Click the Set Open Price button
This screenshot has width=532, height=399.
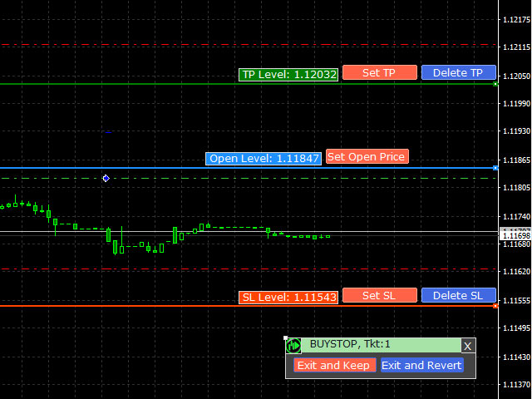pos(367,156)
